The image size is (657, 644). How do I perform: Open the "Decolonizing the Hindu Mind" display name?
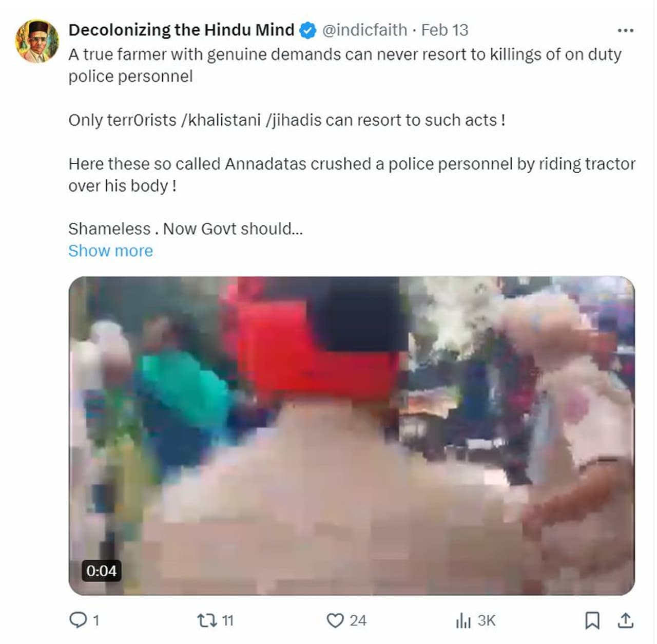point(181,30)
